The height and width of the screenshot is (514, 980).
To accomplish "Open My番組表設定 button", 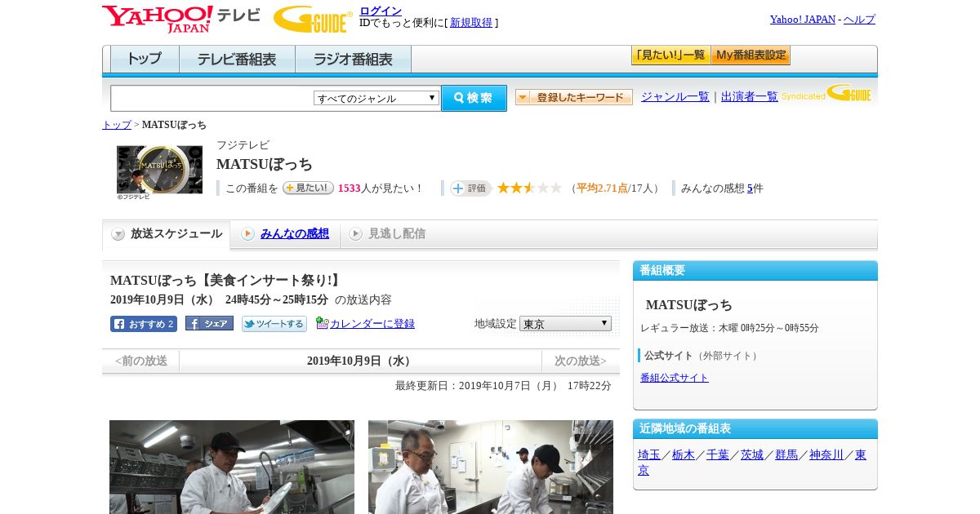I will pos(751,55).
